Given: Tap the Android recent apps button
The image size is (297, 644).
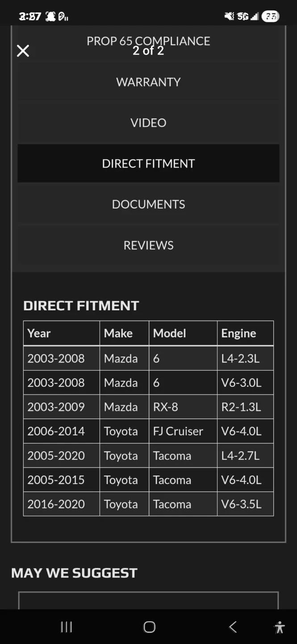Looking at the screenshot, I should pos(66,627).
